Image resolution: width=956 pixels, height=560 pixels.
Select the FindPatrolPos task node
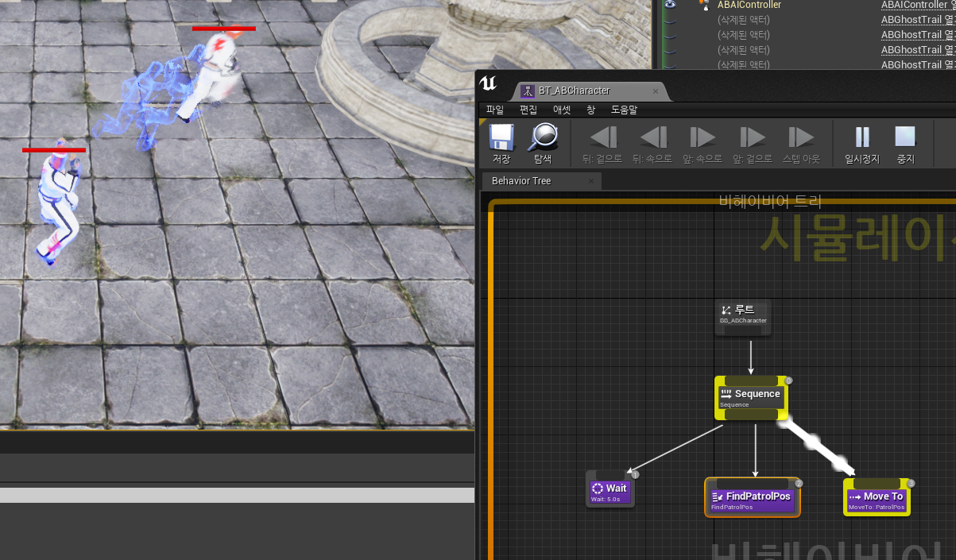(753, 498)
